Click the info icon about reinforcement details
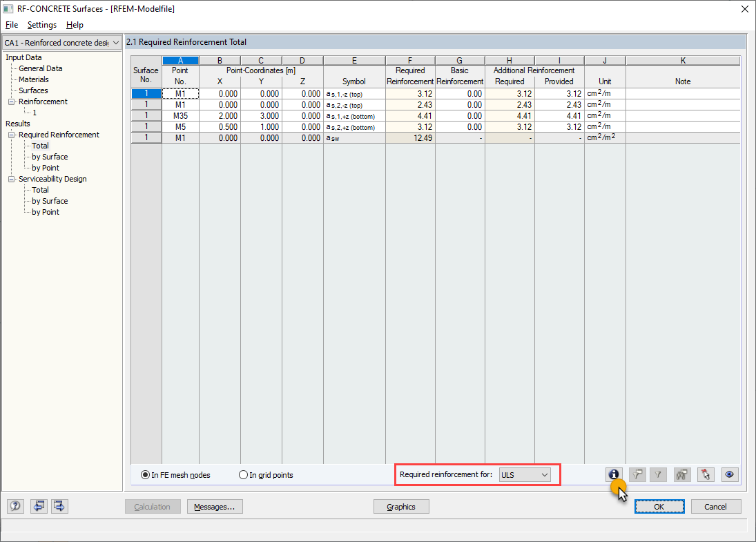Image resolution: width=756 pixels, height=542 pixels. 614,474
